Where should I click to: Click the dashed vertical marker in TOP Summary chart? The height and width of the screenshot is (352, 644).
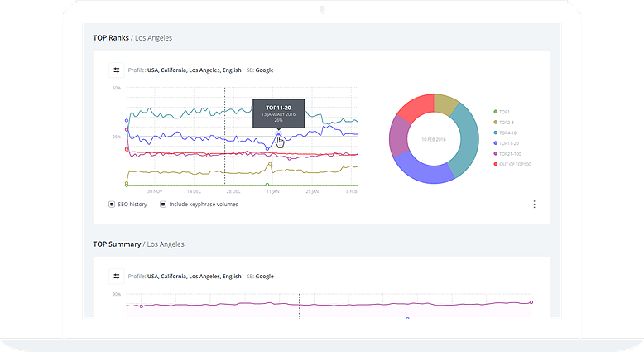click(299, 306)
